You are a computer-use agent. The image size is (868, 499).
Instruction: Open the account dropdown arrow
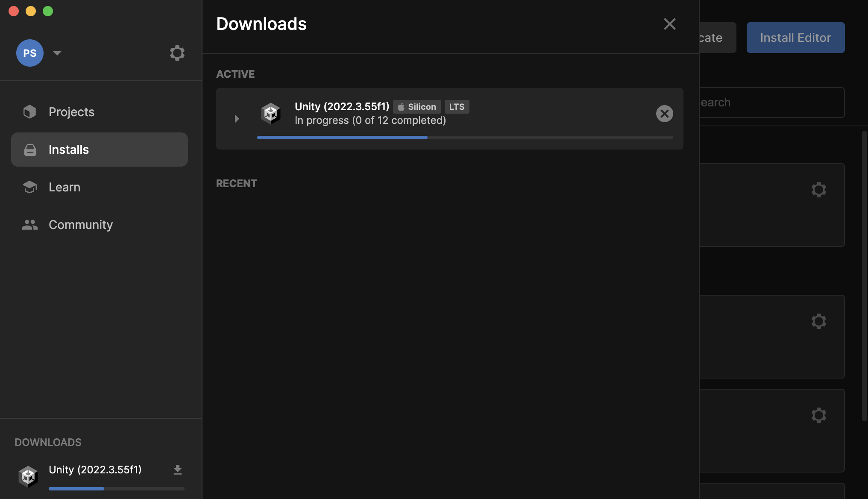click(57, 53)
